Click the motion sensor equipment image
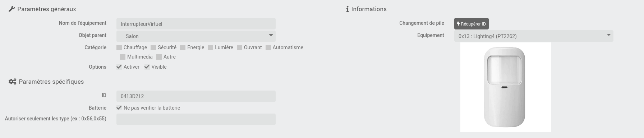This screenshot has height=138, width=644. (506, 87)
